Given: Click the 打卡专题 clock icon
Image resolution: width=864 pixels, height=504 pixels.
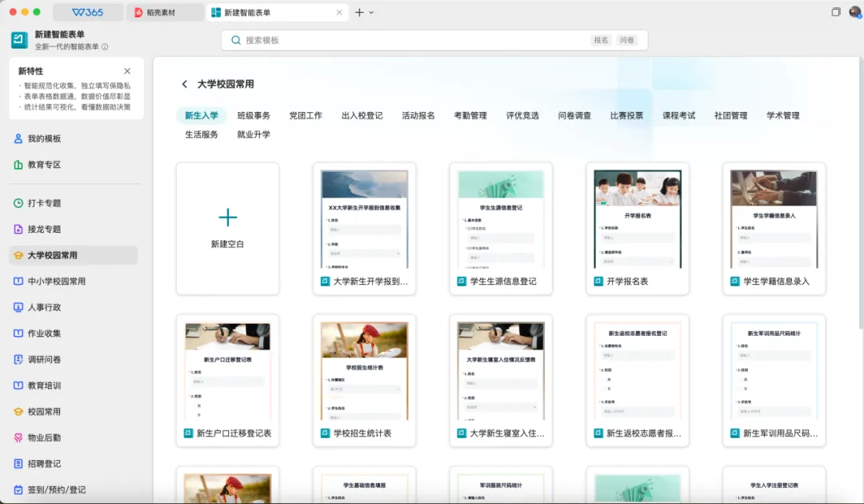Looking at the screenshot, I should 18,203.
